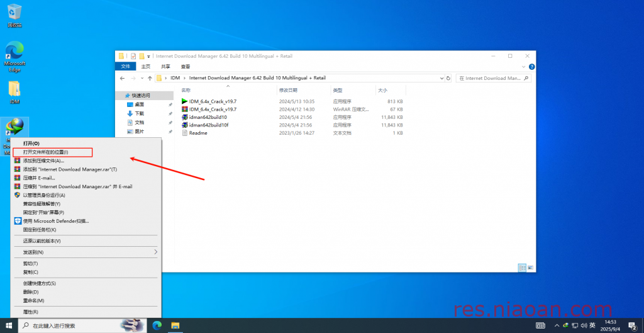Open Microsoft Edge from taskbar

157,325
